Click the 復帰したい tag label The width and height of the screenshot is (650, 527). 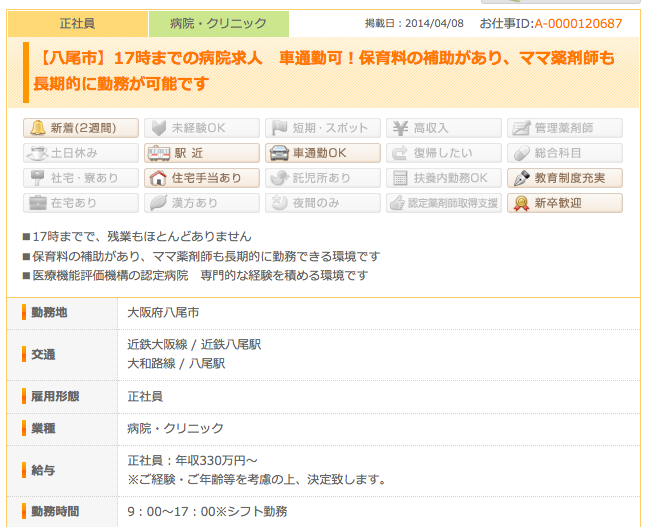(443, 153)
